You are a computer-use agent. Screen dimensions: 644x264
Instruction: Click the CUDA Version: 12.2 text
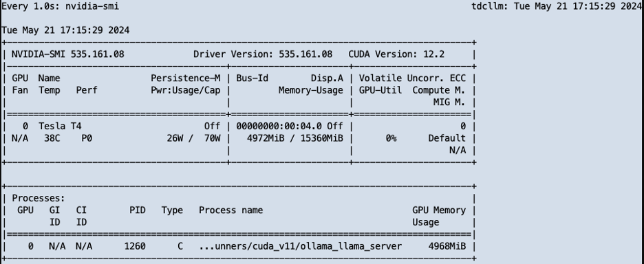click(x=396, y=54)
